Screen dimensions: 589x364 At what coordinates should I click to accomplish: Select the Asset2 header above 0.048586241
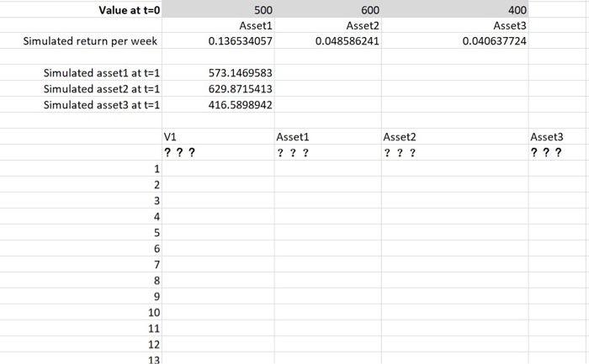pos(328,25)
